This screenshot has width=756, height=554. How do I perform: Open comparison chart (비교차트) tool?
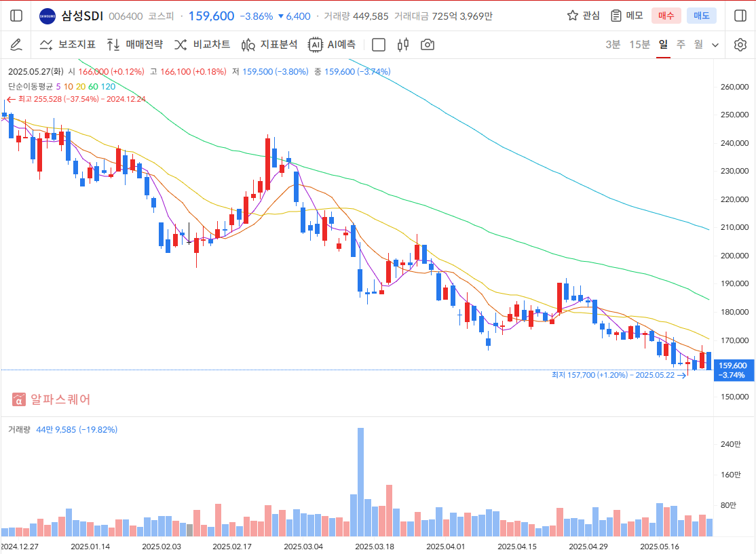[202, 45]
